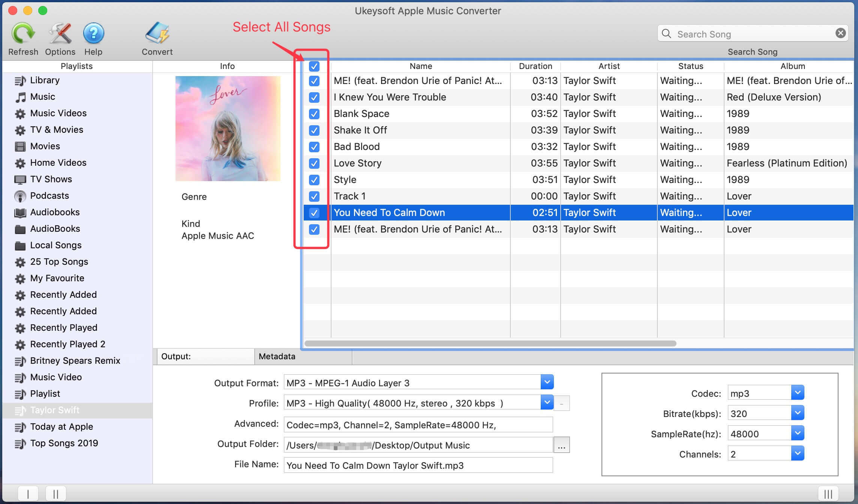
Task: Switch to the Output tab
Action: 203,356
